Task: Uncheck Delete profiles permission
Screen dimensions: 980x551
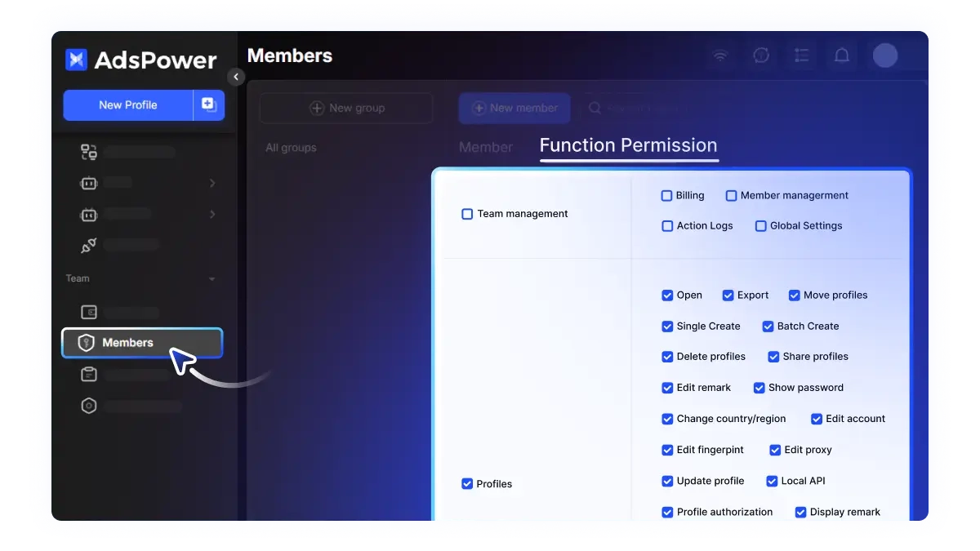Action: pyautogui.click(x=667, y=357)
